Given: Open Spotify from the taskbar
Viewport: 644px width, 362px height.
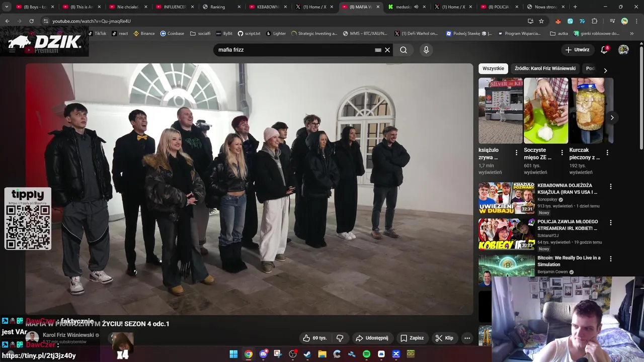Looking at the screenshot, I should click(x=366, y=354).
